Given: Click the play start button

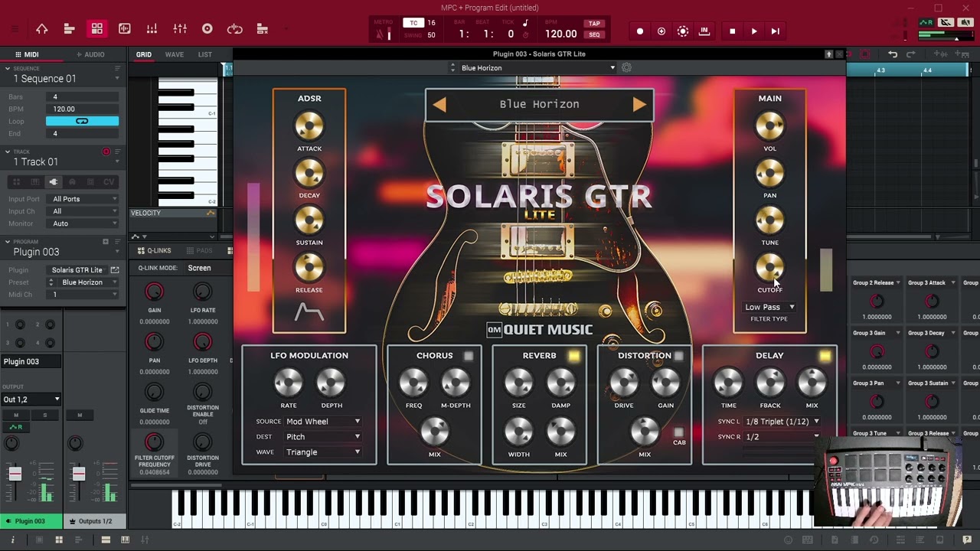Looking at the screenshot, I should pos(775,31).
